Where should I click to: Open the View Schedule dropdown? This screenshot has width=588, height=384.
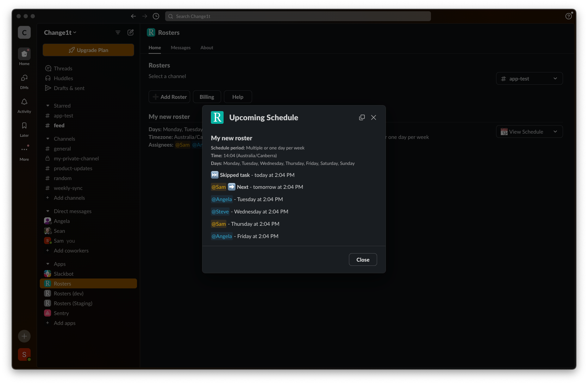[x=529, y=132]
